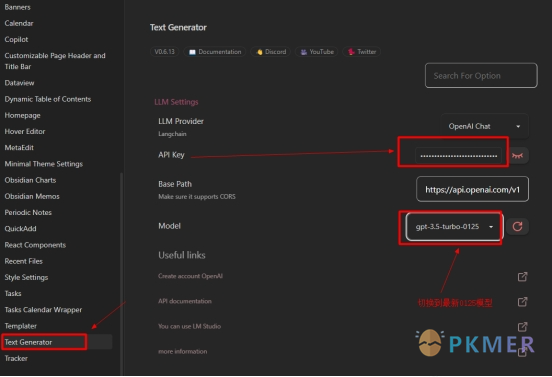Select Obsidian Memos in the sidebar
Image resolution: width=552 pixels, height=377 pixels.
[32, 196]
